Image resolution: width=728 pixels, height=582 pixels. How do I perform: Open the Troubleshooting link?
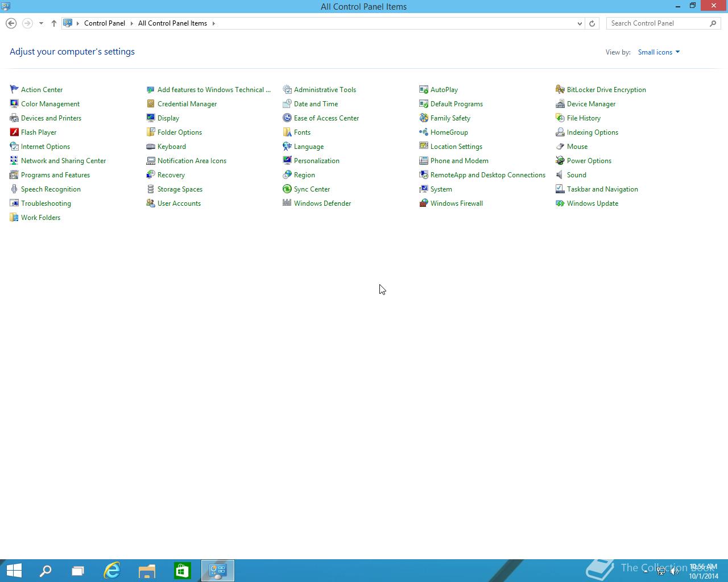click(x=46, y=203)
